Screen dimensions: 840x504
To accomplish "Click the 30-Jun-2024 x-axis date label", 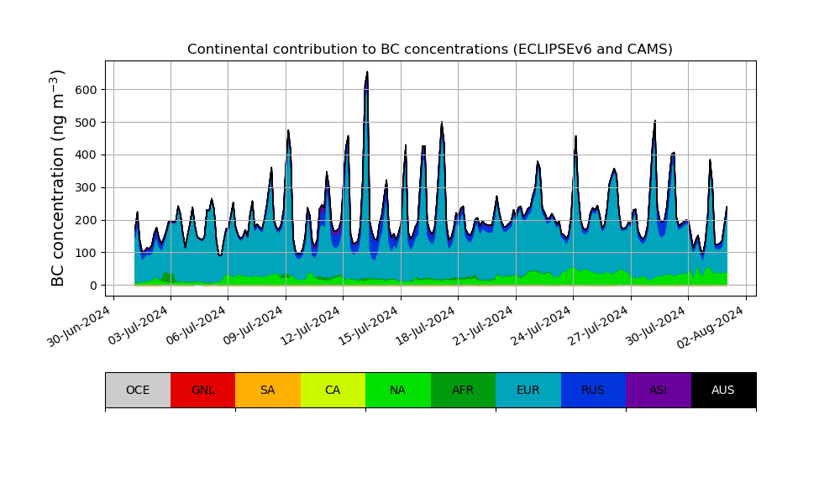I will point(81,328).
